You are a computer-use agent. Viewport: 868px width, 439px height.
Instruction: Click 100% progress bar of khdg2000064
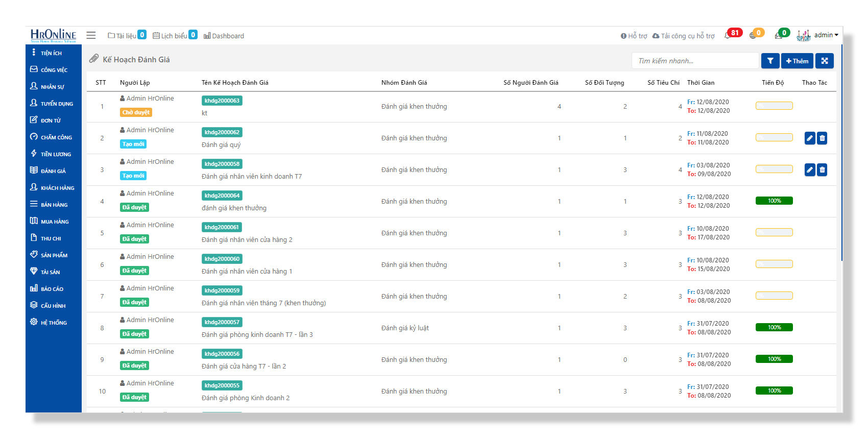pos(774,201)
